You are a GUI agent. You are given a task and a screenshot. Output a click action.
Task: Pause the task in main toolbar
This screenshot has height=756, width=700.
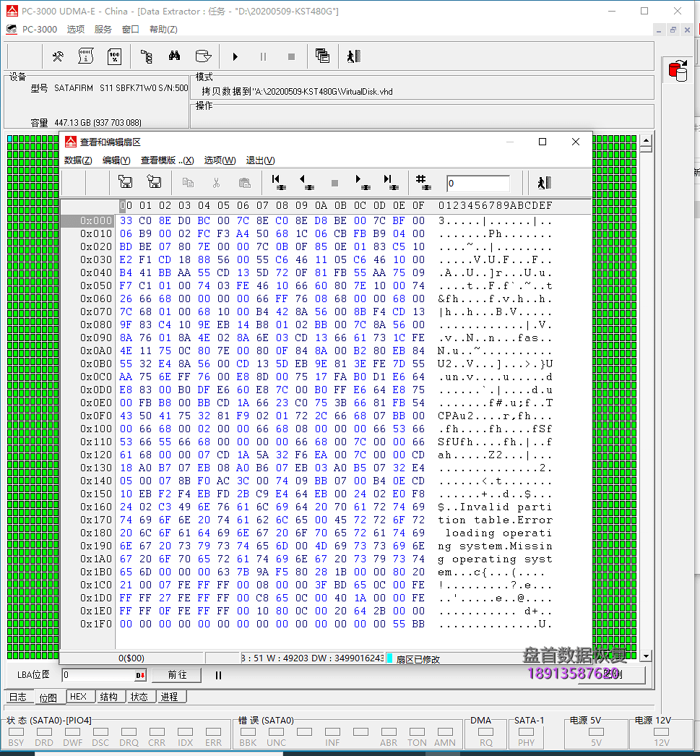(263, 57)
